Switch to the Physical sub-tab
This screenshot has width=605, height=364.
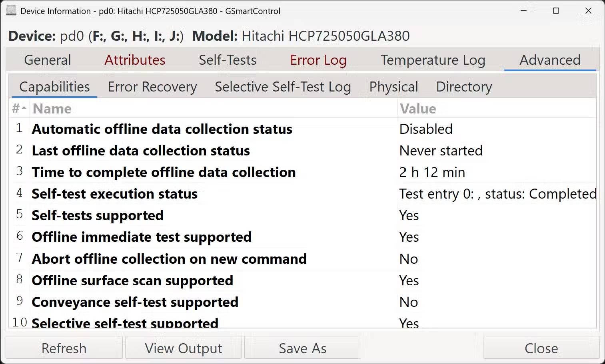click(x=393, y=87)
